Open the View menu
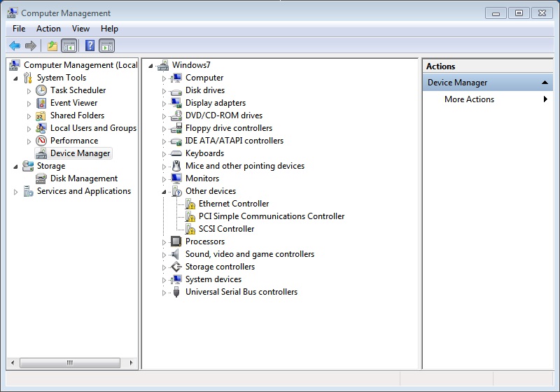560x392 pixels. 80,29
